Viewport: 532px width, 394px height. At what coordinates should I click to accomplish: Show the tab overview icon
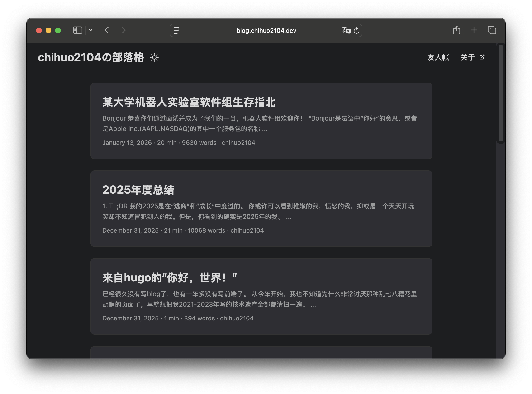[492, 30]
